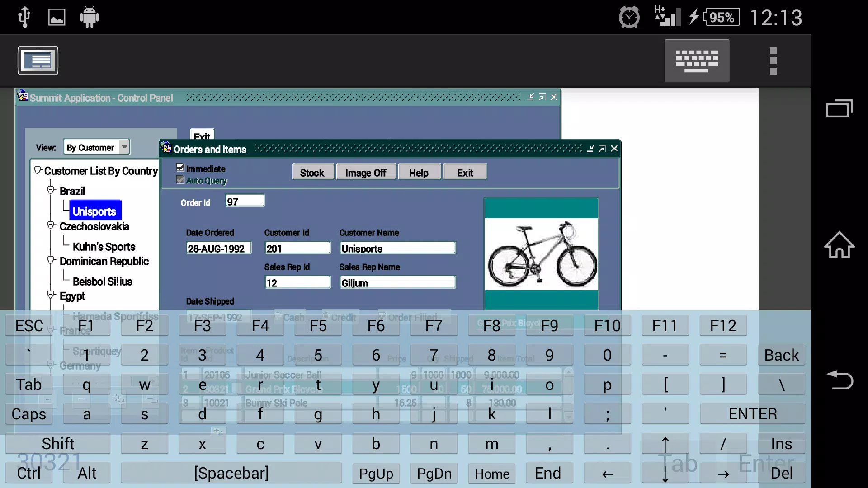This screenshot has height=488, width=868.
Task: Click the Order Id input field
Action: click(x=245, y=201)
